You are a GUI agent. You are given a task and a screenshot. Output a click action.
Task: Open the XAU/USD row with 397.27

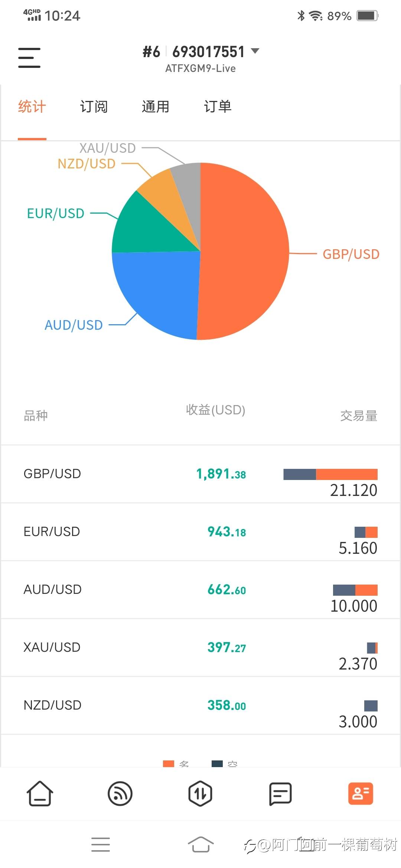click(200, 648)
